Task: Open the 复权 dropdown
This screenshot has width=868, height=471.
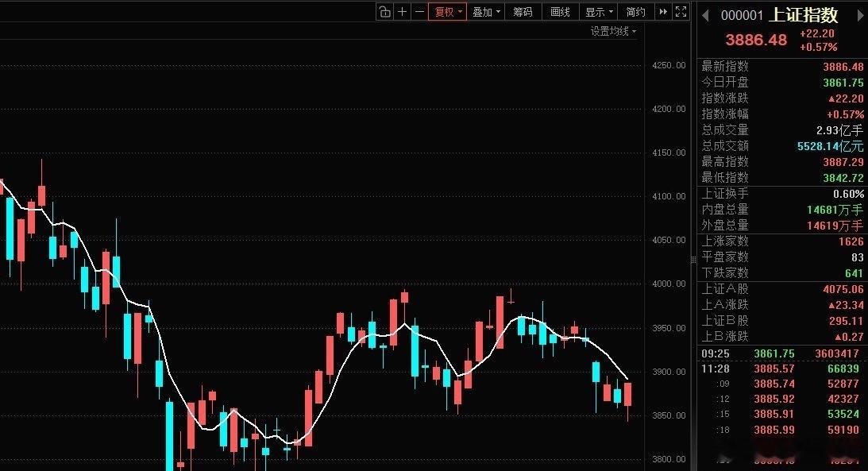Action: (x=447, y=12)
